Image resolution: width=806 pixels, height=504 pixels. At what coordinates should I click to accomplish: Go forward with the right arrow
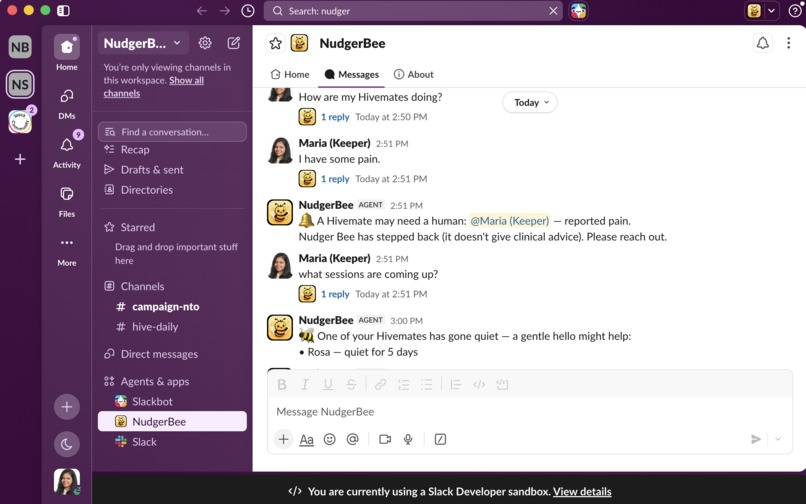pos(225,11)
